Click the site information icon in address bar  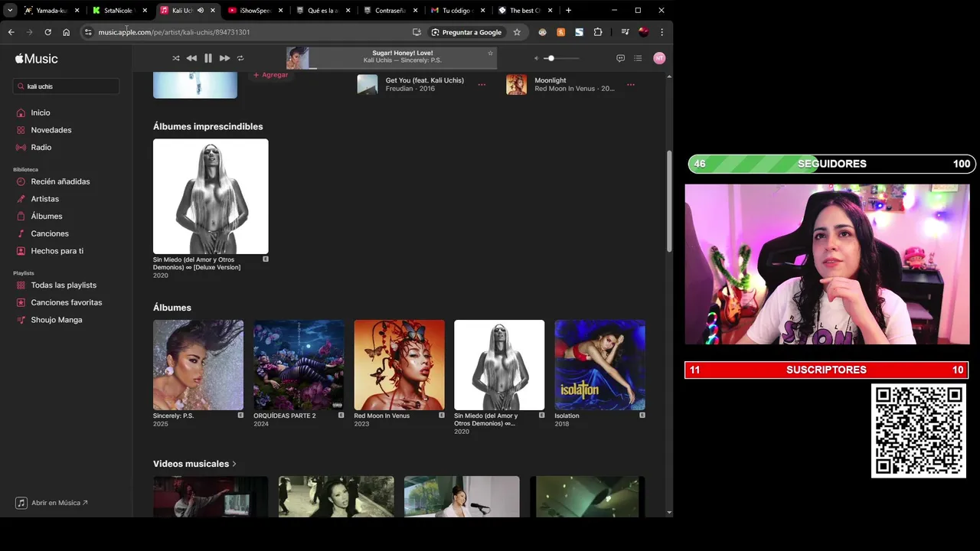pos(88,32)
